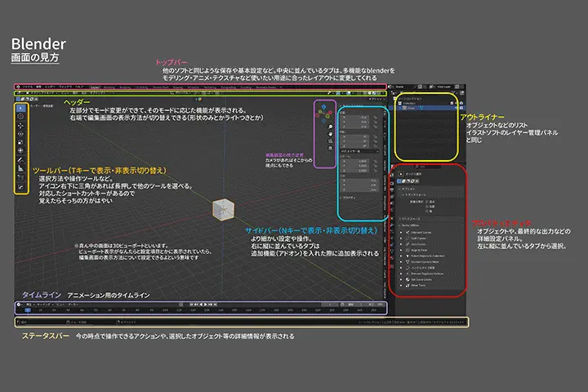
Task: Jump to the timeline start frame
Action: point(192,305)
